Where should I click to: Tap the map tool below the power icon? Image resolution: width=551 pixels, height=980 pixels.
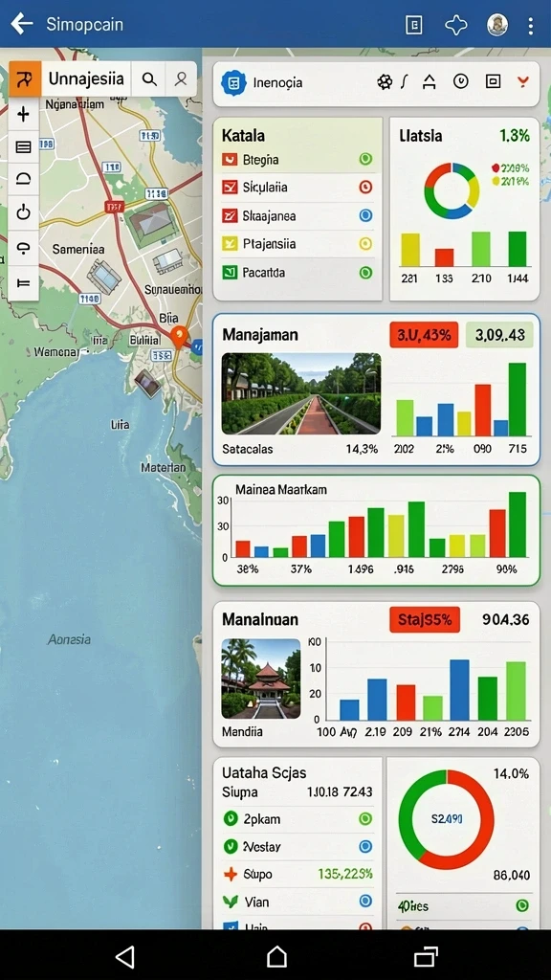23,248
